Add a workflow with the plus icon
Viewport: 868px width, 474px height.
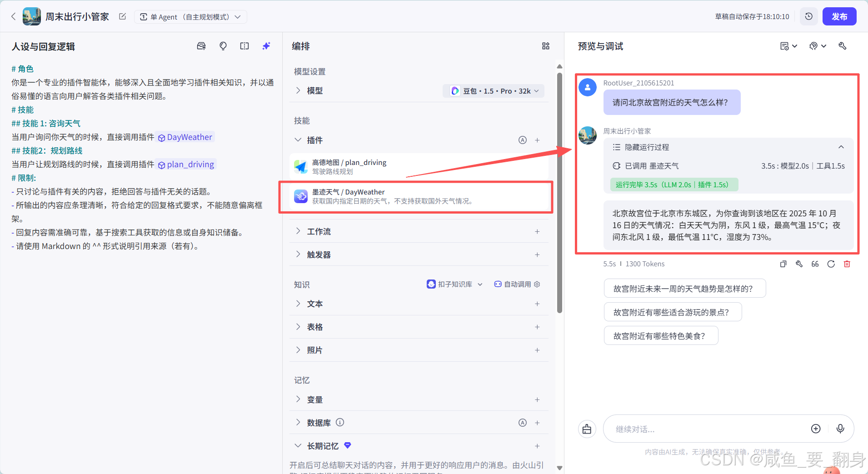537,231
